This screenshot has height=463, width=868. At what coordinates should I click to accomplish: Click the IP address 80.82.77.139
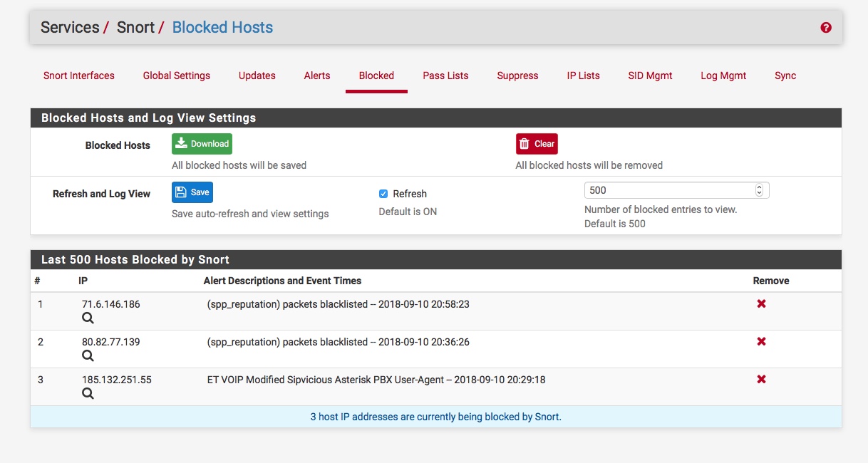point(111,342)
